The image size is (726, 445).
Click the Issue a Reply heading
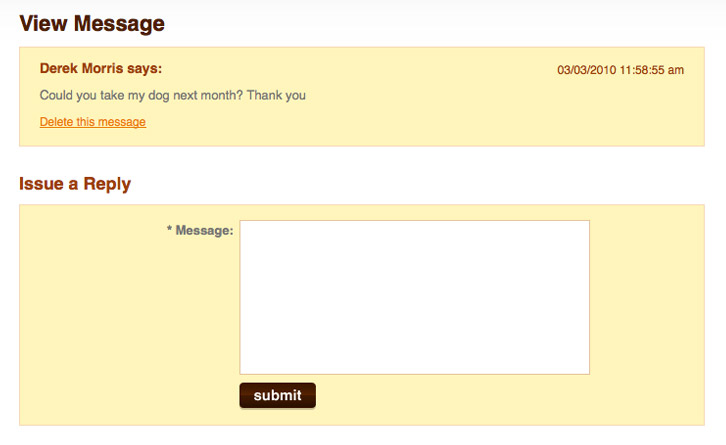click(75, 184)
